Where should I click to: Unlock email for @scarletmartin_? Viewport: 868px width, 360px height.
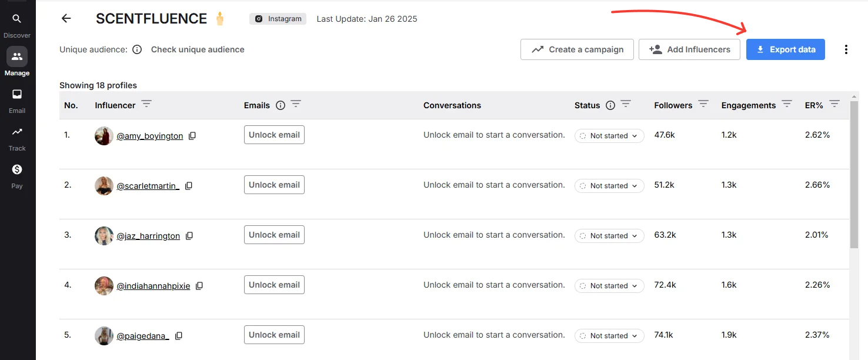pos(274,185)
